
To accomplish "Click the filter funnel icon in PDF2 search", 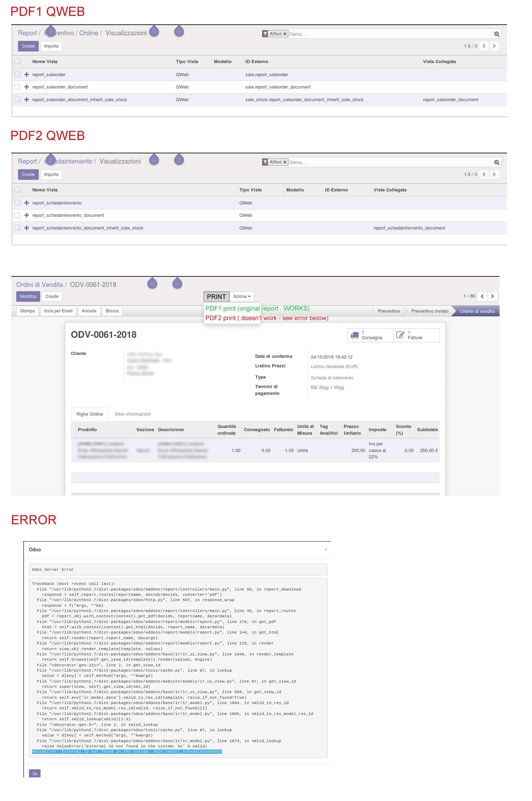I will click(265, 162).
